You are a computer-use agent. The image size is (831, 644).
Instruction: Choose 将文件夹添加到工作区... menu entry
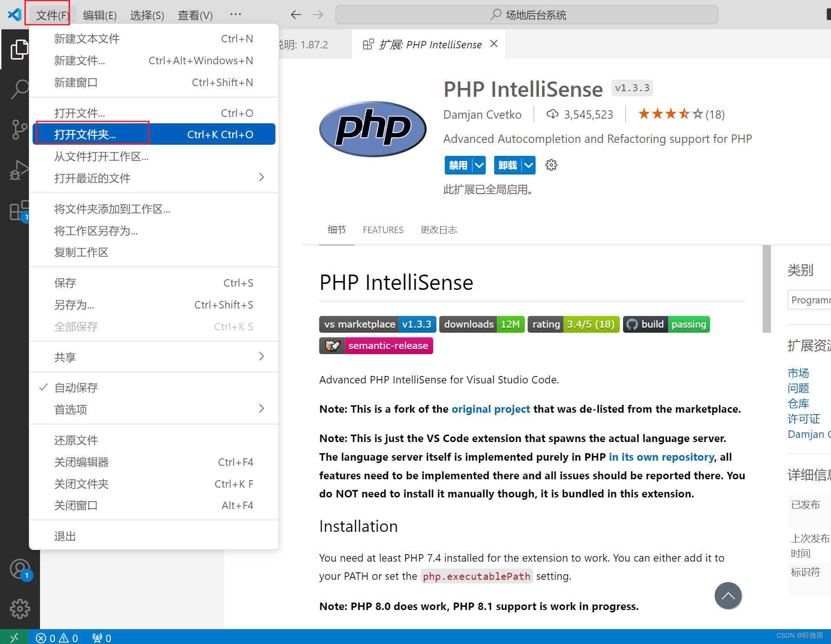click(x=154, y=209)
